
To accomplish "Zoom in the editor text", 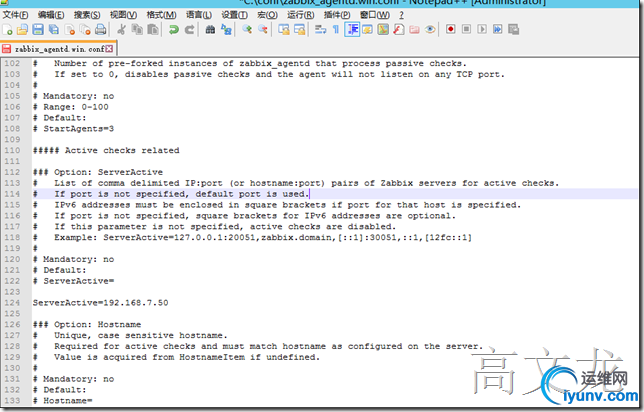I will pyautogui.click(x=247, y=30).
